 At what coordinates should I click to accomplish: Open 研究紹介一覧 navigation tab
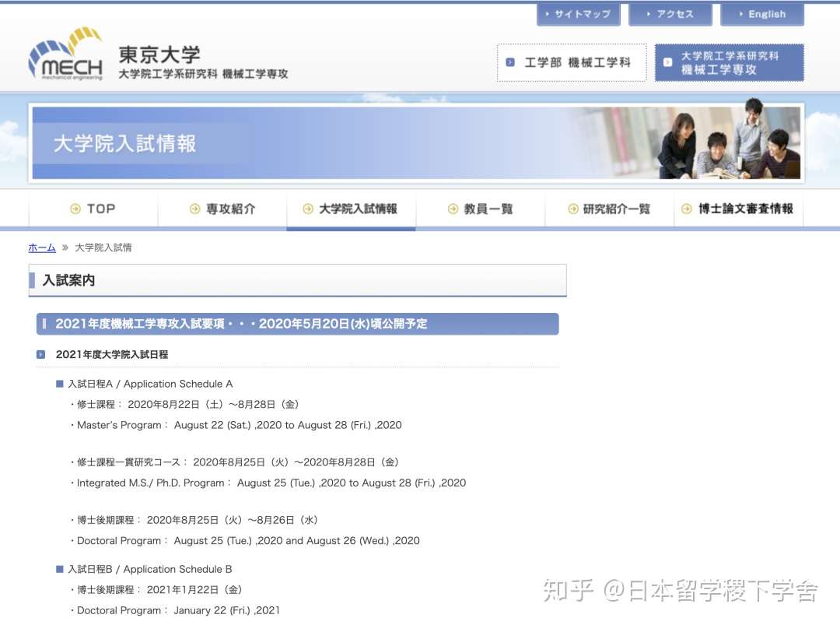610,209
